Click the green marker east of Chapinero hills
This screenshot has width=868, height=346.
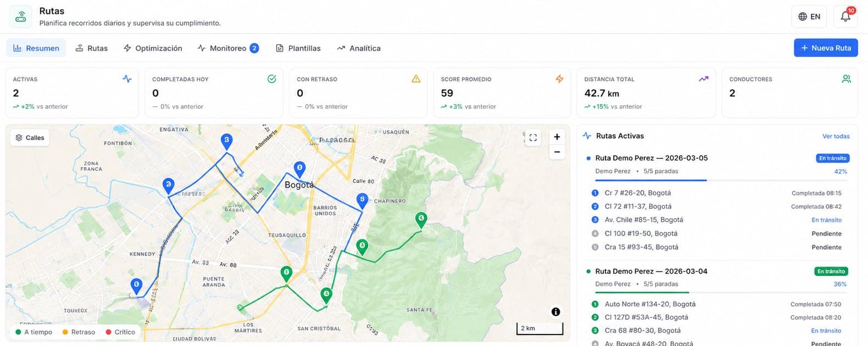pos(421,220)
